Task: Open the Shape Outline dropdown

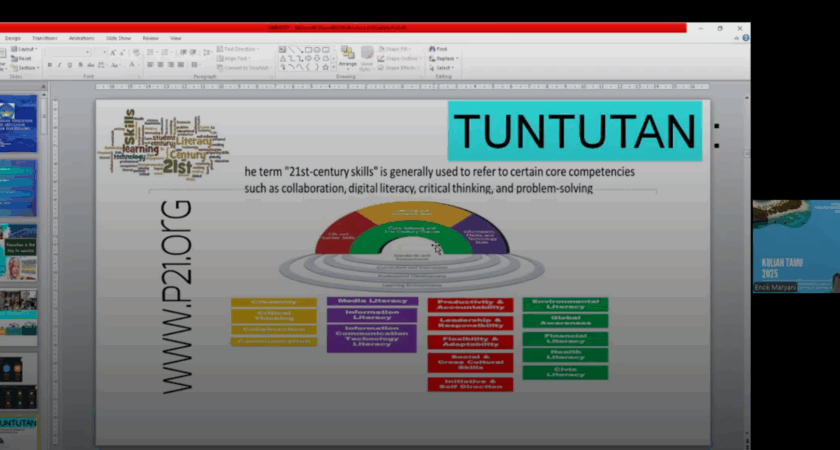Action: (400, 58)
